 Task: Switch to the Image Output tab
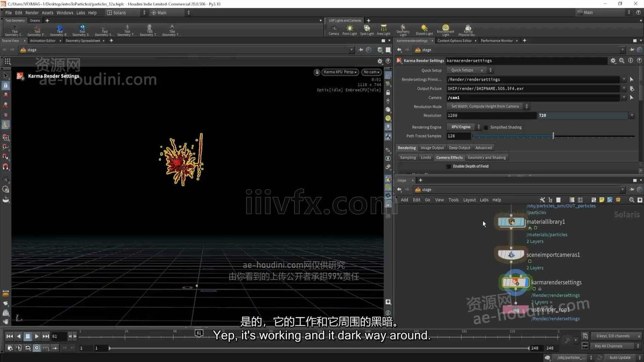(x=432, y=148)
